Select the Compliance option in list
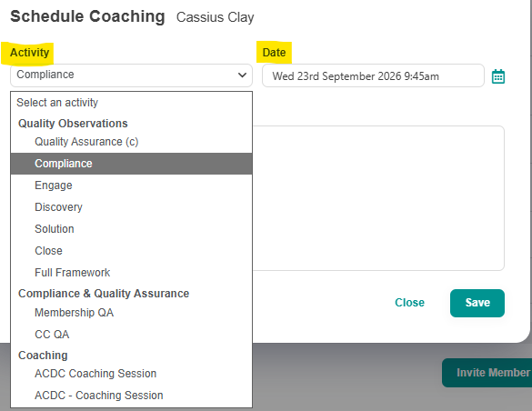This screenshot has width=532, height=411. (x=131, y=164)
